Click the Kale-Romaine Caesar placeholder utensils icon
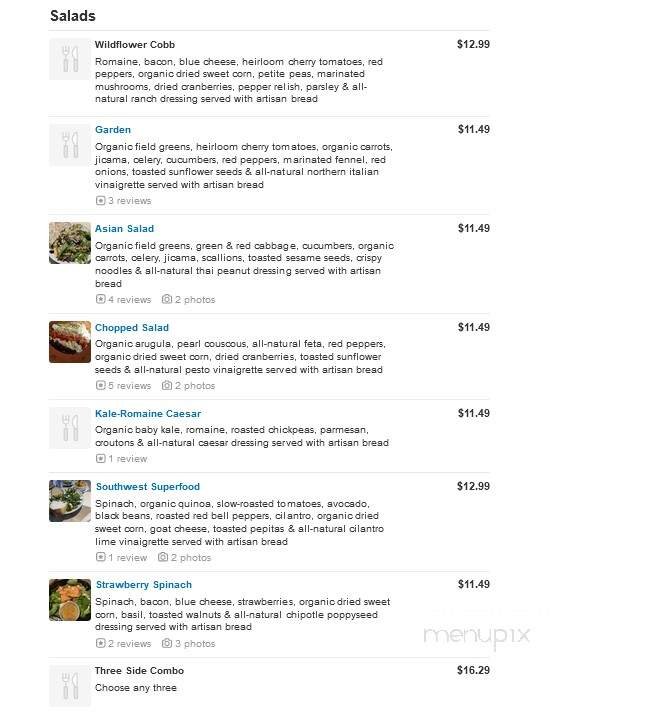656x718 pixels. pos(70,428)
